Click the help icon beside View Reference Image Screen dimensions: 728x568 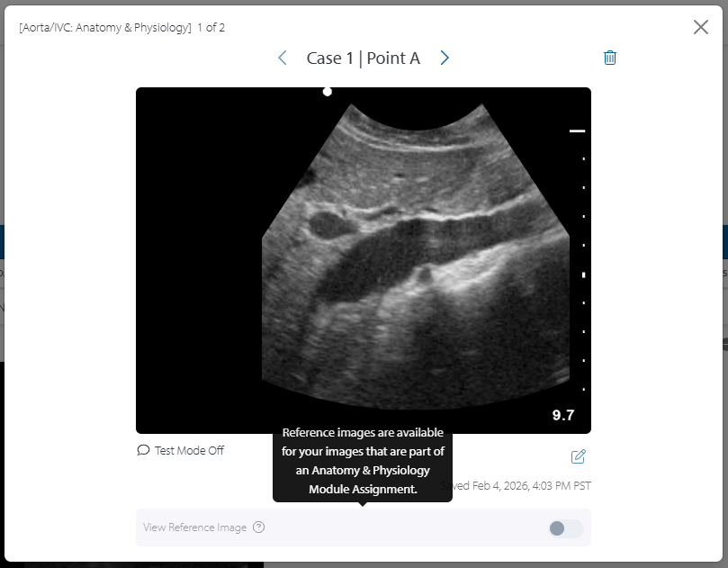259,527
